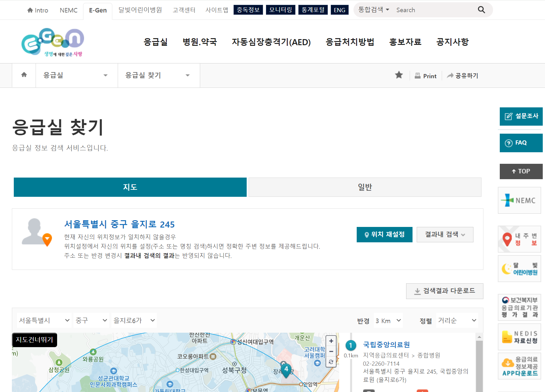Open the 달빛어린이병원 sidebar banner
Viewport: 545px width, 392px height.
(x=519, y=269)
